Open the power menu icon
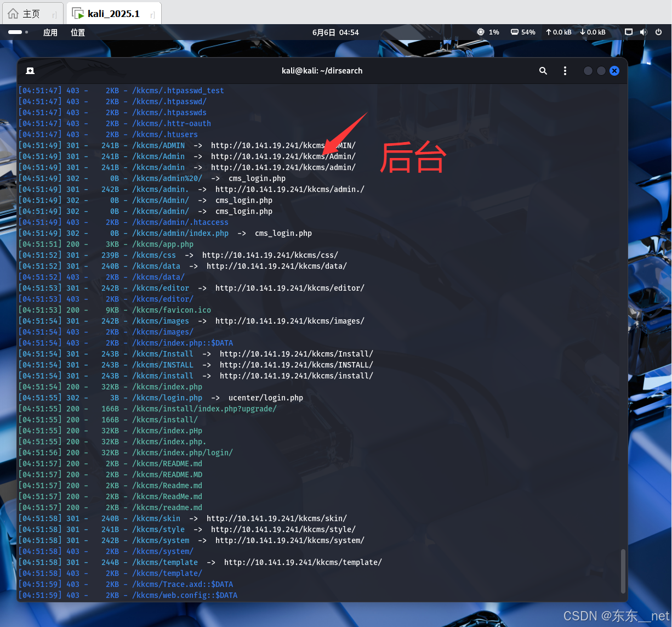The height and width of the screenshot is (627, 672). pos(658,32)
